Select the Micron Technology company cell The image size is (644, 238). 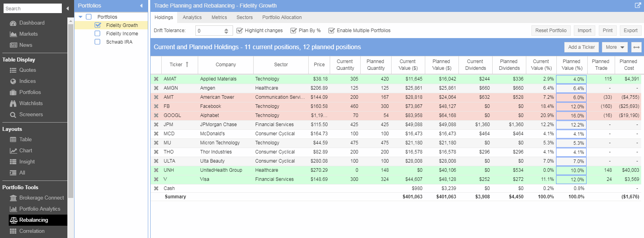click(x=225, y=143)
